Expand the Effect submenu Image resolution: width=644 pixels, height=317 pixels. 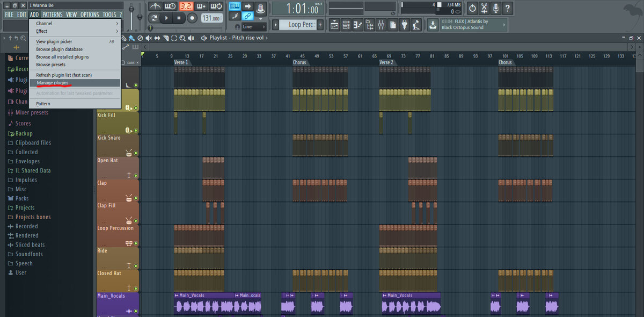click(x=75, y=31)
